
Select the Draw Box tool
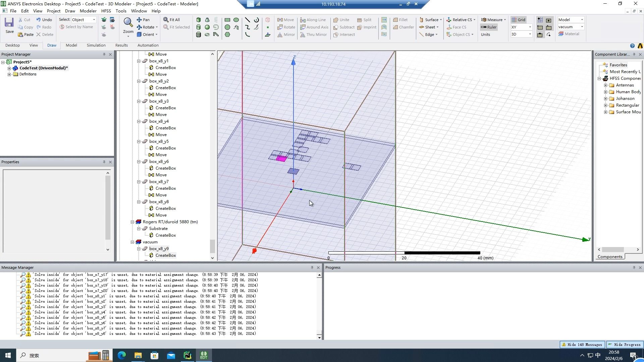(x=199, y=20)
